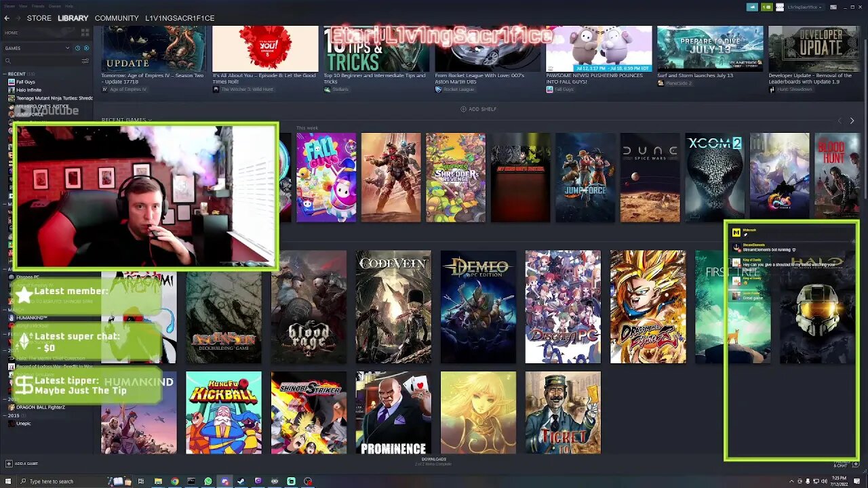Open Steam announcements megaphone icon
The image size is (868, 488).
752,7
